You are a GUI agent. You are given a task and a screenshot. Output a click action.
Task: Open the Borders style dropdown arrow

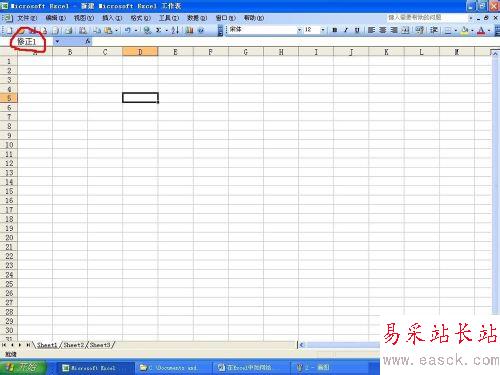456,30
